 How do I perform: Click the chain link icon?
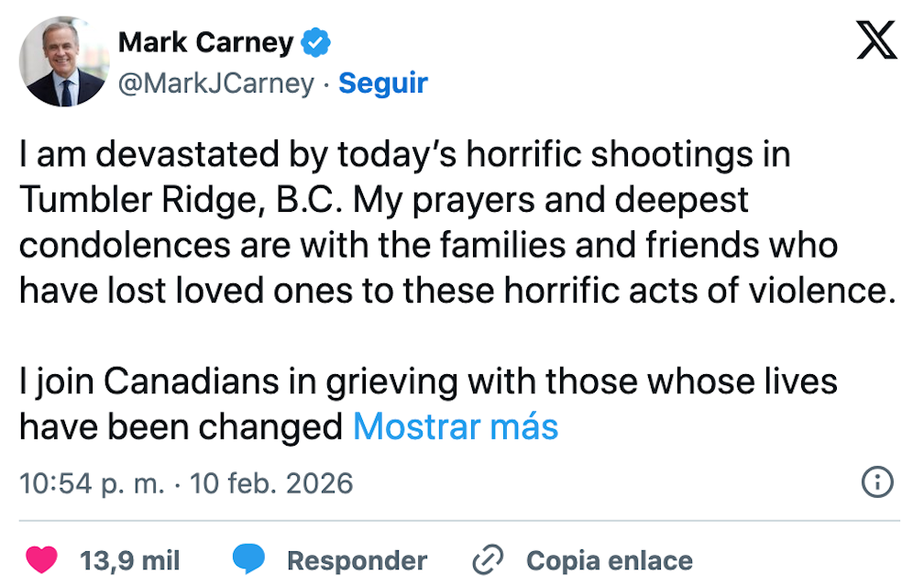pyautogui.click(x=488, y=559)
